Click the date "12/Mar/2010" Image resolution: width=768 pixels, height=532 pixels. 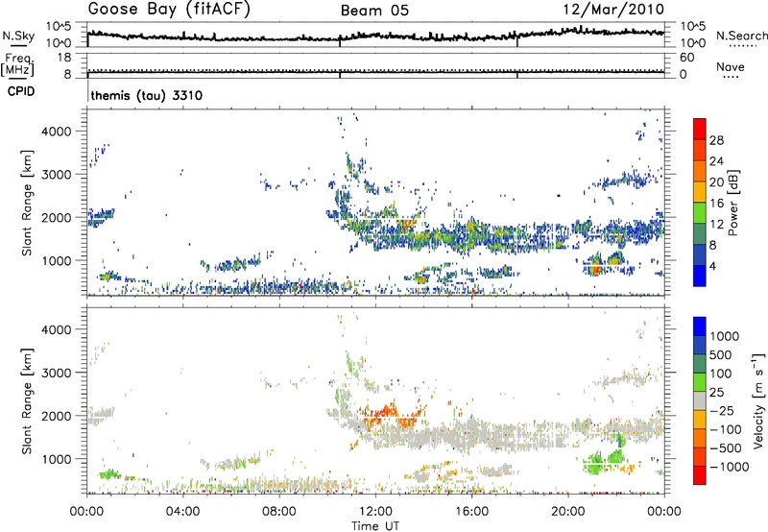613,10
